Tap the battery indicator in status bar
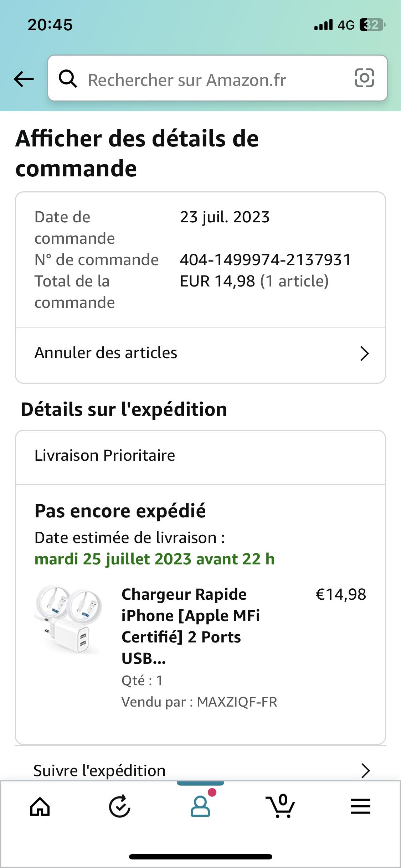This screenshot has height=868, width=401. pyautogui.click(x=372, y=25)
